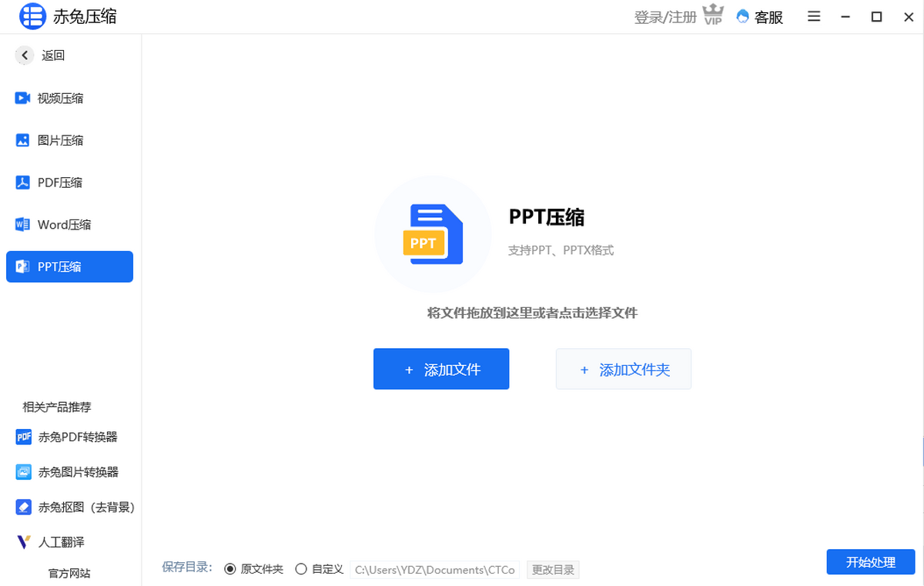Viewport: 924px width, 586px height.
Task: Click the 添加文件 button
Action: pos(441,370)
